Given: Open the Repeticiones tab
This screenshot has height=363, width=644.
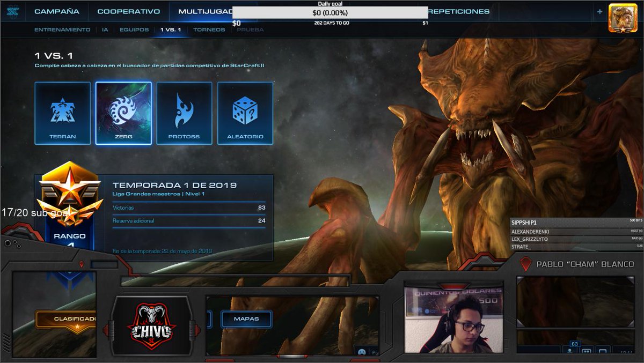Looking at the screenshot, I should (x=460, y=11).
